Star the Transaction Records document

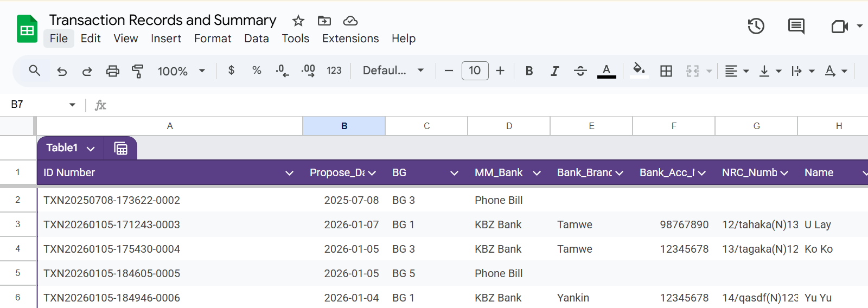point(298,21)
